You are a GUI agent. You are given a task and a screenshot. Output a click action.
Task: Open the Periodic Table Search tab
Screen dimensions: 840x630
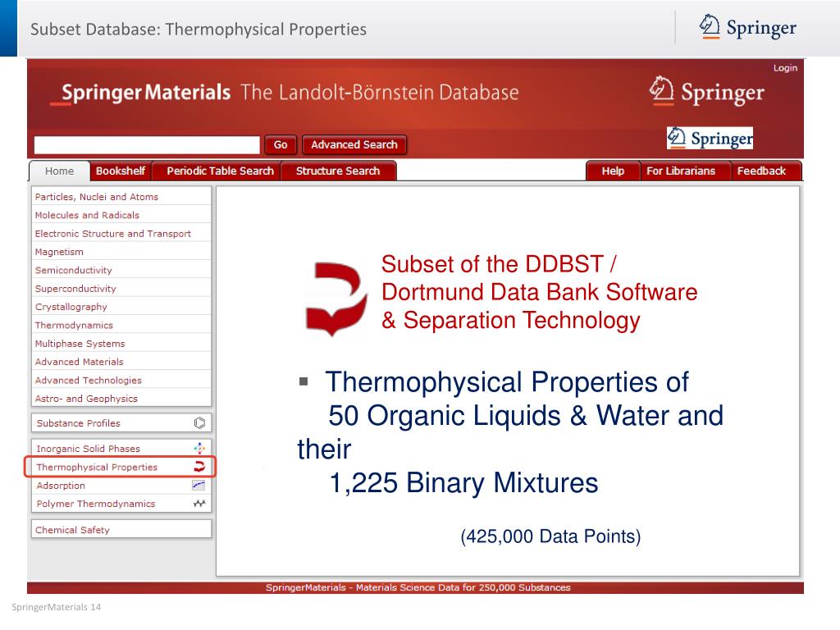(x=220, y=171)
